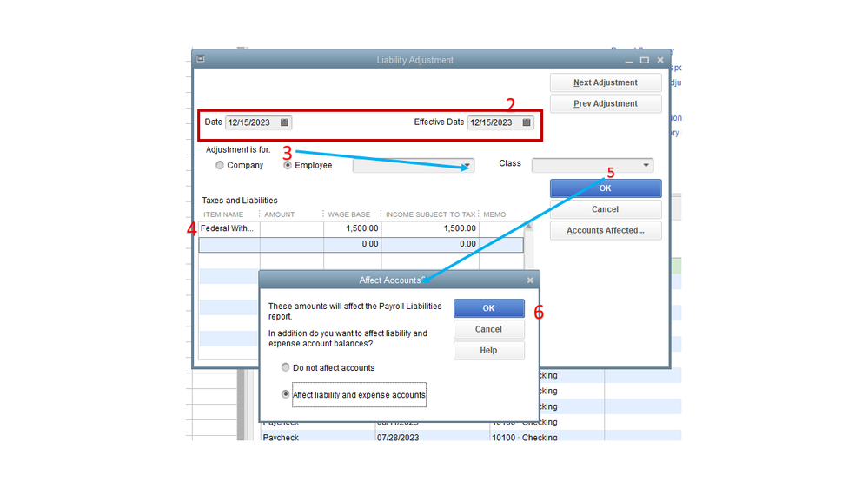The width and height of the screenshot is (868, 488).
Task: Select the Federal With... item name cell
Action: (x=229, y=228)
